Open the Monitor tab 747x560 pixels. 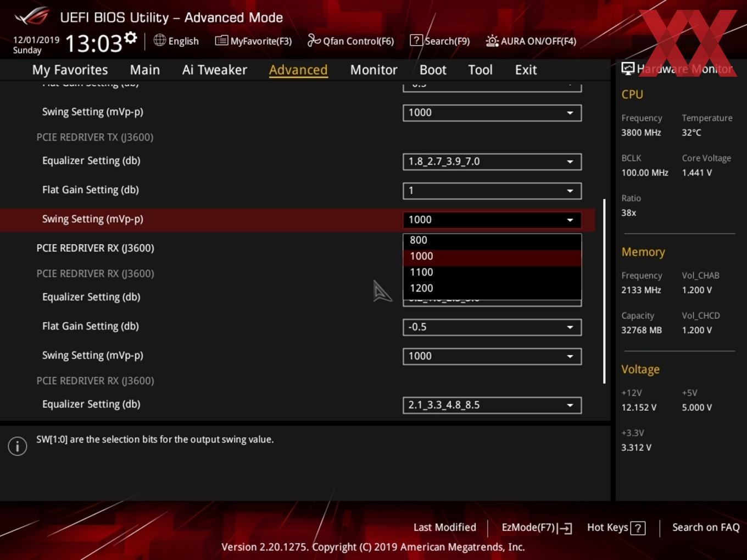coord(374,70)
